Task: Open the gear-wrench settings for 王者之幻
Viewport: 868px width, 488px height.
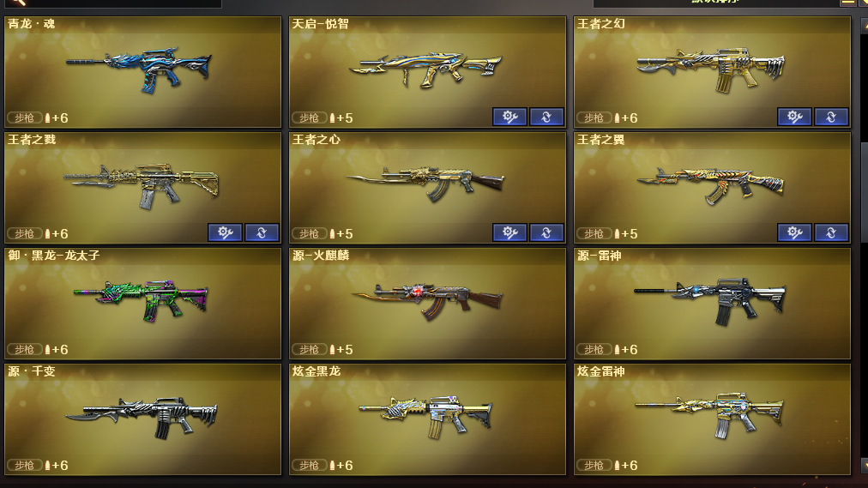Action: click(x=794, y=117)
